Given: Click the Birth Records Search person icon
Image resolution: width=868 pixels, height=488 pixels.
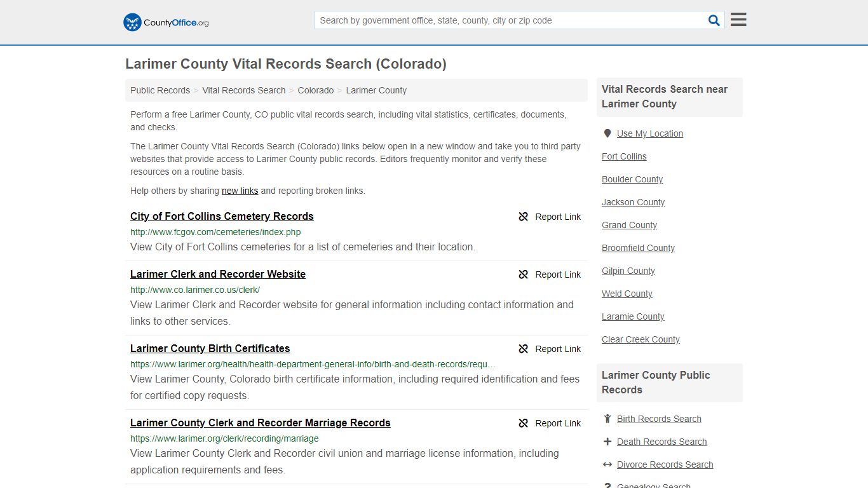Looking at the screenshot, I should (607, 419).
